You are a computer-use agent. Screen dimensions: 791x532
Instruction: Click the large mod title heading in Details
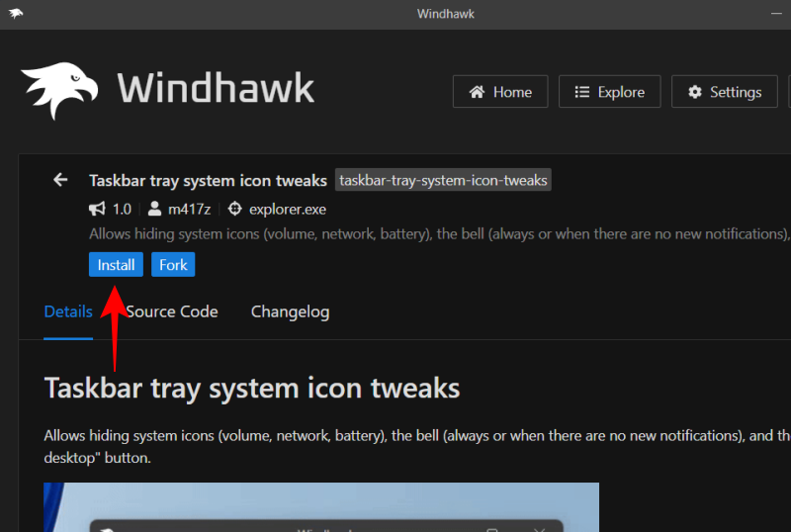click(x=252, y=387)
